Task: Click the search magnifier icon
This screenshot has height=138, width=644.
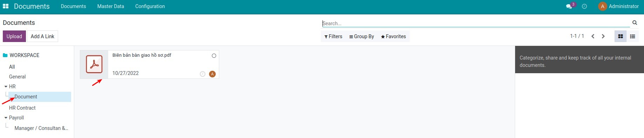Action: [x=635, y=23]
